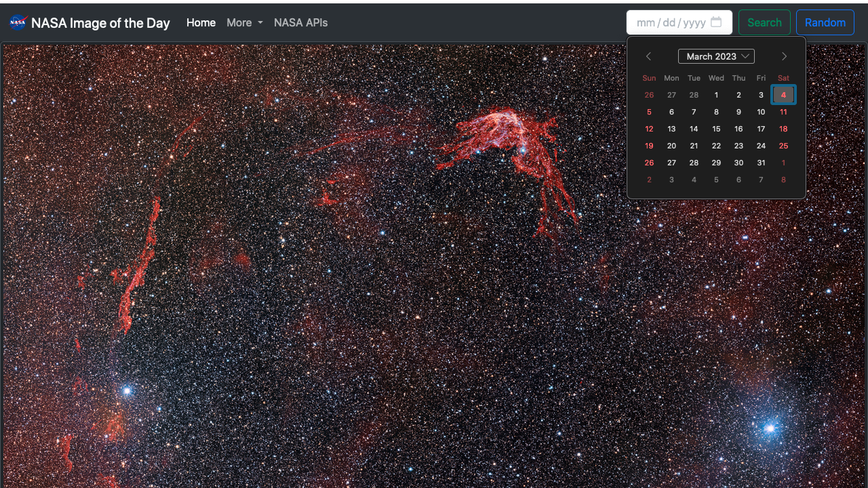Pick March 28 in the calendar
Viewport: 868px width, 488px height.
click(x=694, y=163)
